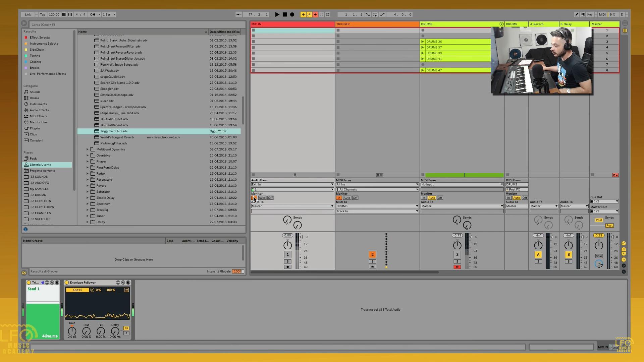Expand the Multiband Dynamics folder
The image size is (644, 362).
tap(88, 149)
